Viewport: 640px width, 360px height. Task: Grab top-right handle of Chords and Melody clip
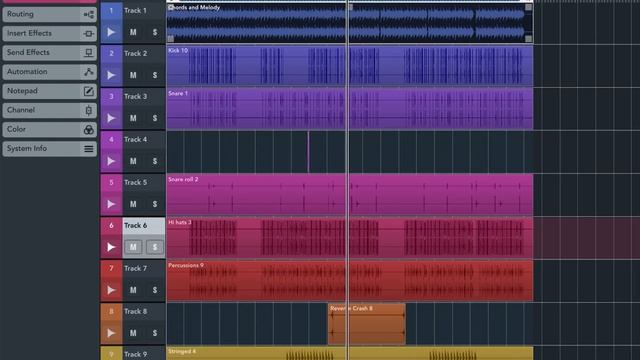[x=529, y=7]
